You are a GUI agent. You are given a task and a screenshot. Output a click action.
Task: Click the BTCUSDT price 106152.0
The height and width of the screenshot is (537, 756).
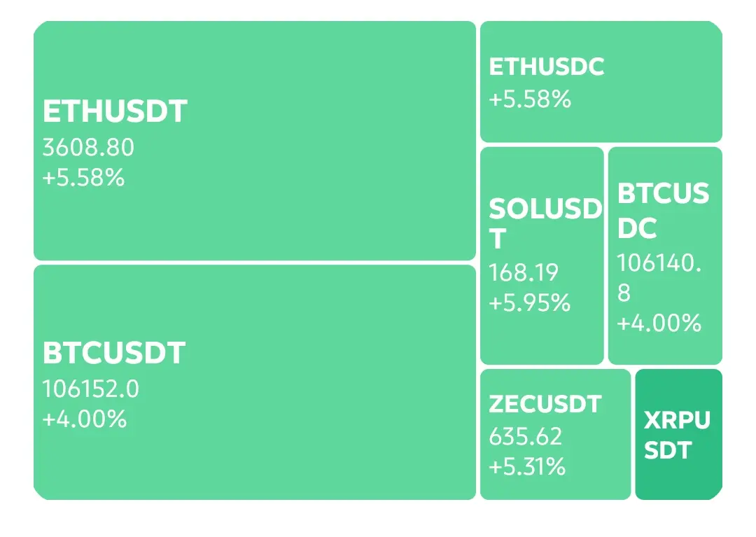click(x=90, y=389)
